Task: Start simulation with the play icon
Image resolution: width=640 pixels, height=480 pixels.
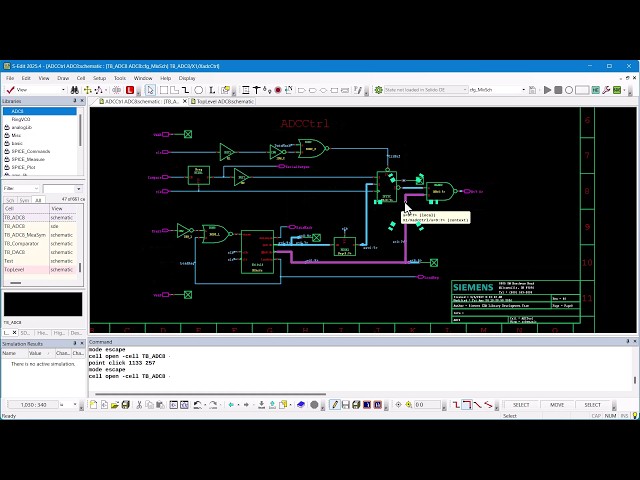Action: point(547,90)
